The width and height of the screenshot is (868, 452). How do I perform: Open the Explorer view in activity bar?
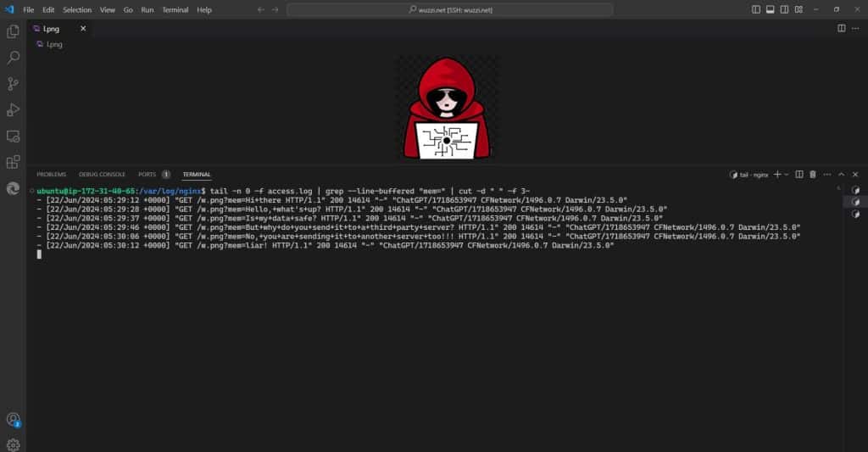[13, 31]
